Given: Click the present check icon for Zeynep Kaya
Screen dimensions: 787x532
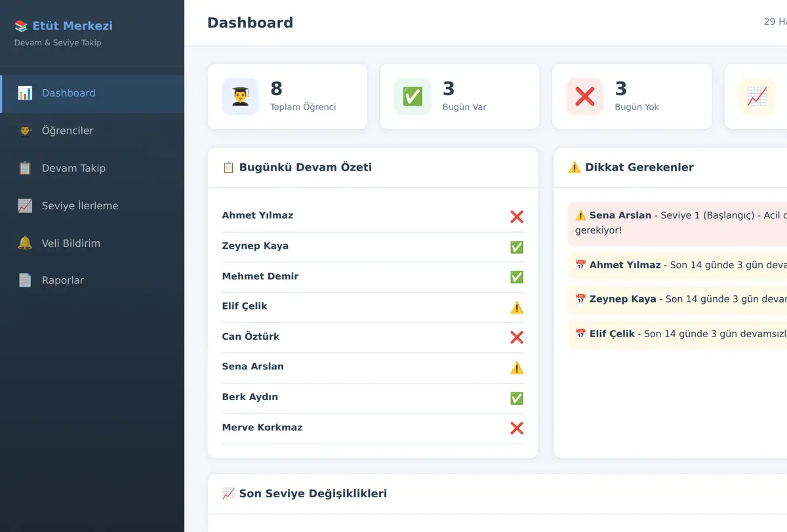Looking at the screenshot, I should (x=517, y=247).
